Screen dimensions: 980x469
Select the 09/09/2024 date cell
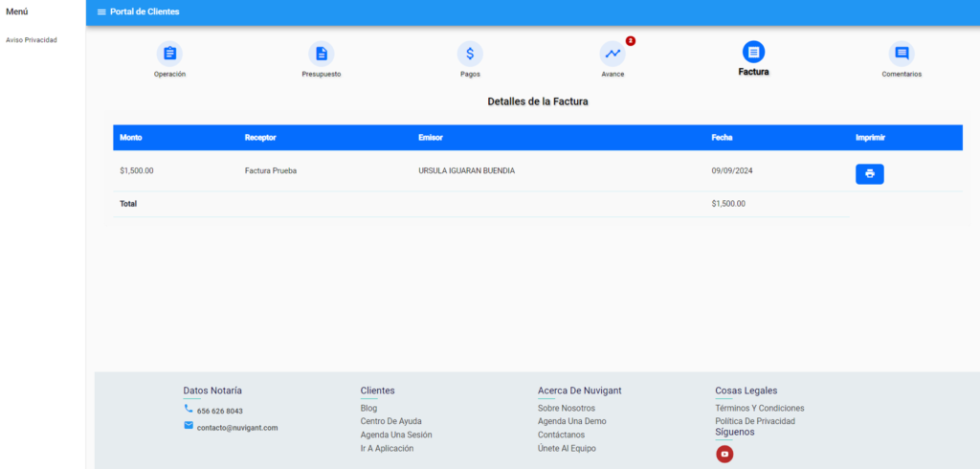732,170
